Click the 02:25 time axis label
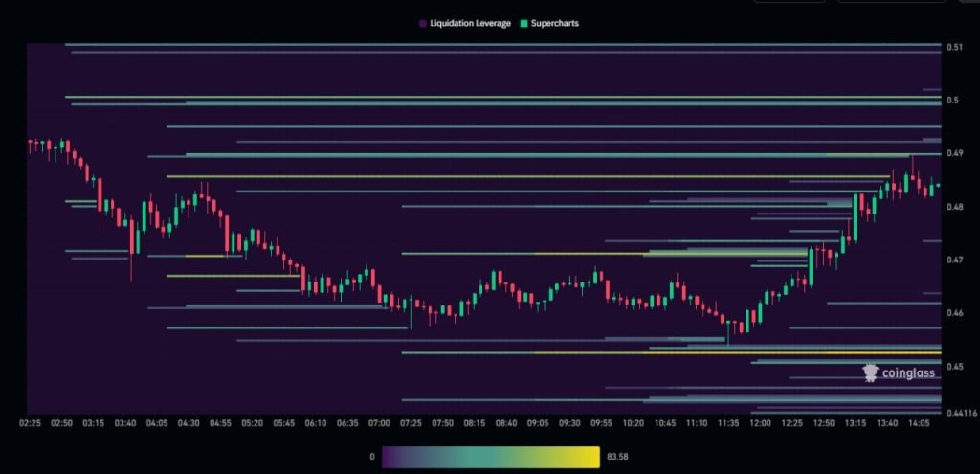Image resolution: width=980 pixels, height=474 pixels. point(32,422)
